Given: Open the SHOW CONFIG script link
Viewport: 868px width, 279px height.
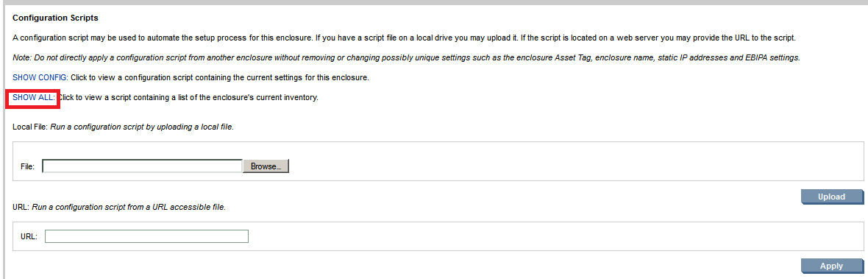Looking at the screenshot, I should (40, 77).
